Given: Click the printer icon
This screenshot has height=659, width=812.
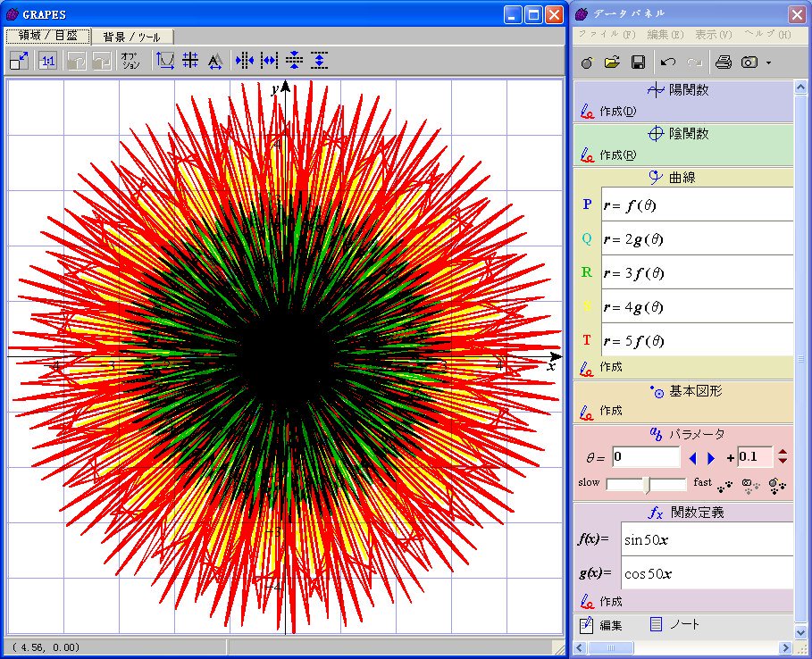Looking at the screenshot, I should click(x=723, y=63).
